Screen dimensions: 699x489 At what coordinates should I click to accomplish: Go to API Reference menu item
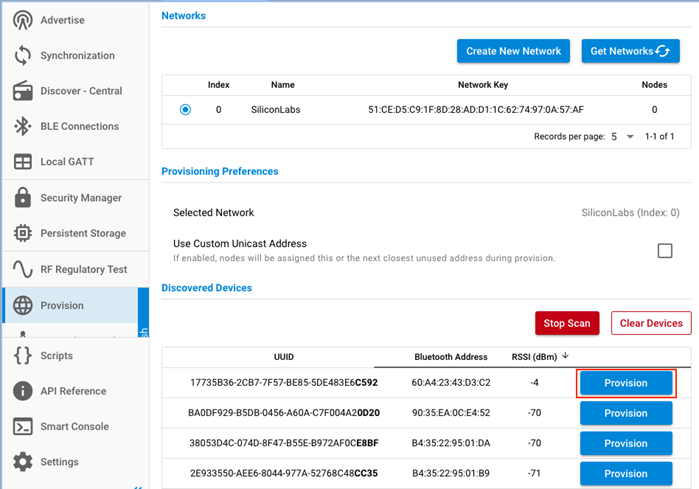tap(72, 391)
